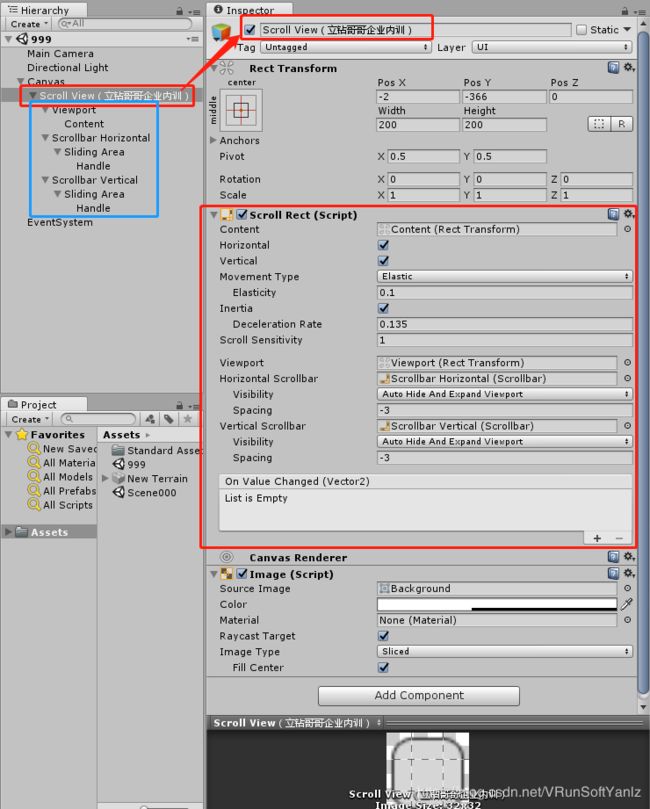
Task: Click the Image Color swatch
Action: pyautogui.click(x=497, y=604)
